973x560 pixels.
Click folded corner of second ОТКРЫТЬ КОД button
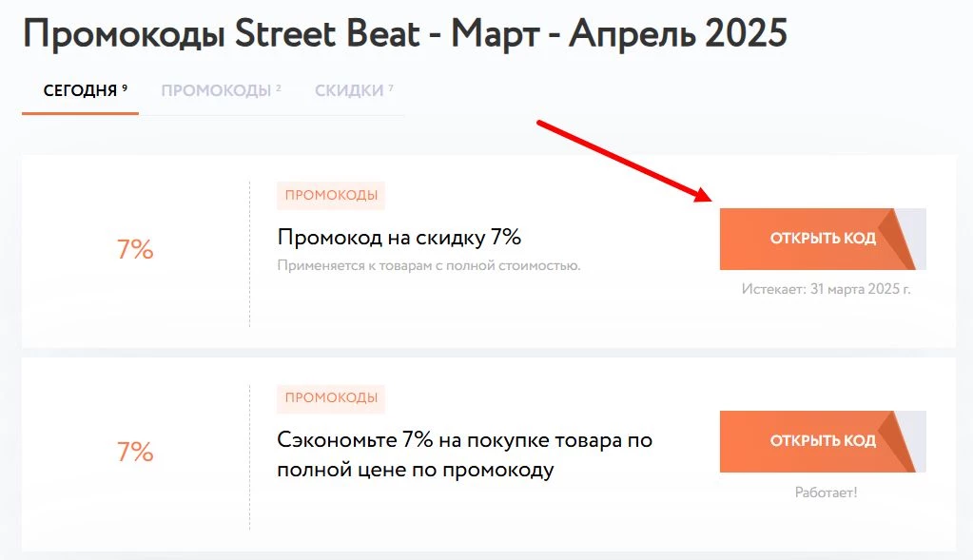tap(902, 441)
